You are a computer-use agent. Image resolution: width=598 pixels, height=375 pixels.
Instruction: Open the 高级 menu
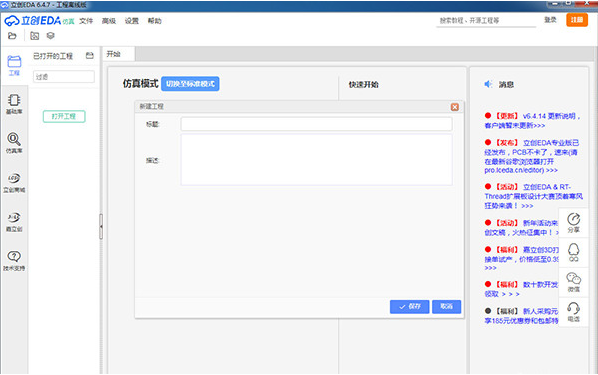[109, 21]
